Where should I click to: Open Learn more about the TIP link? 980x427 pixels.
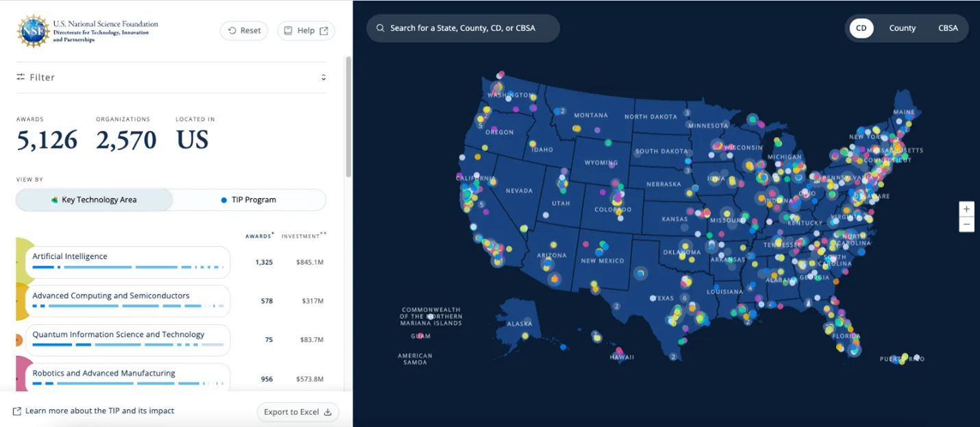coord(93,411)
